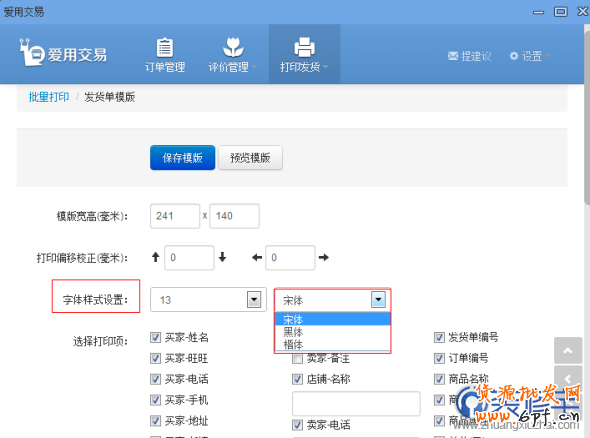This screenshot has height=438, width=590.
Task: Toggle the 店铺-名称 checkbox
Action: point(297,379)
